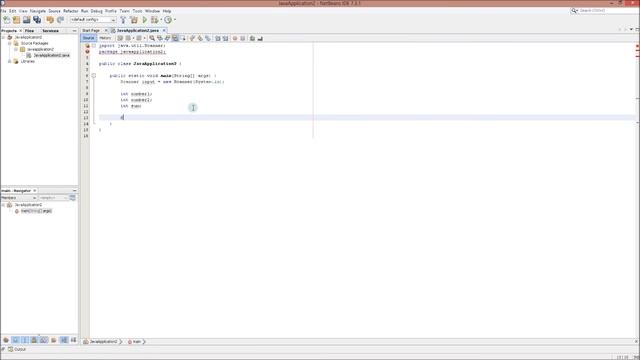The width and height of the screenshot is (640, 360).
Task: Create a New File from the toolbar
Action: (7, 20)
